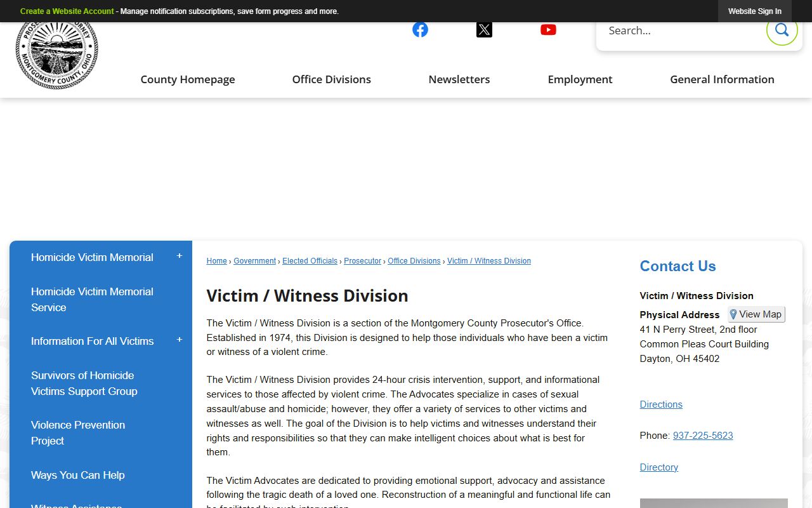Image resolution: width=812 pixels, height=508 pixels.
Task: Go to Home breadcrumb link
Action: pyautogui.click(x=216, y=261)
